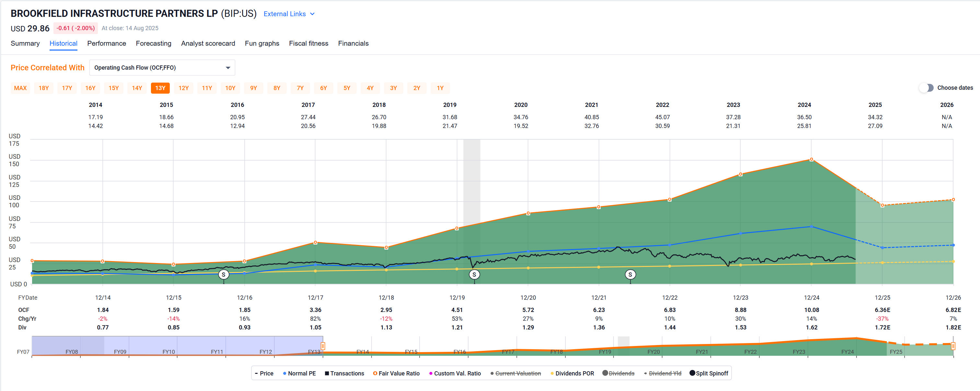This screenshot has height=391, width=980.
Task: Click the 2024 fair value data point
Action: [812, 159]
